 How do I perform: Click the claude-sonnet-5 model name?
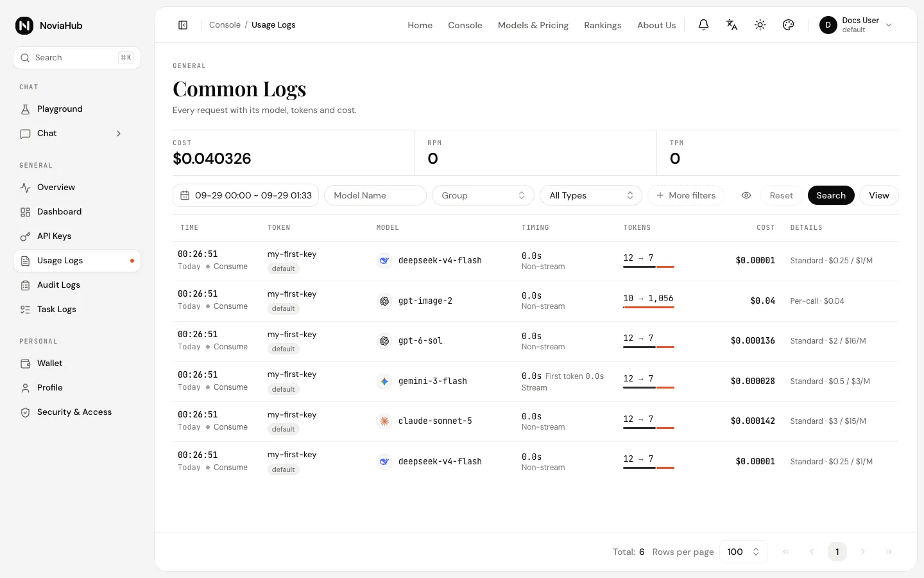coord(435,421)
